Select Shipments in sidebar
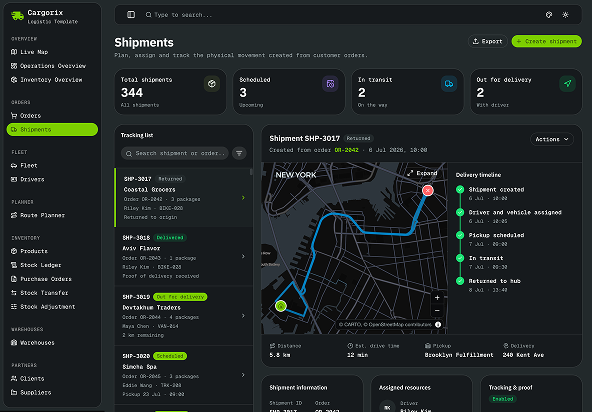592x412 pixels. (x=52, y=130)
